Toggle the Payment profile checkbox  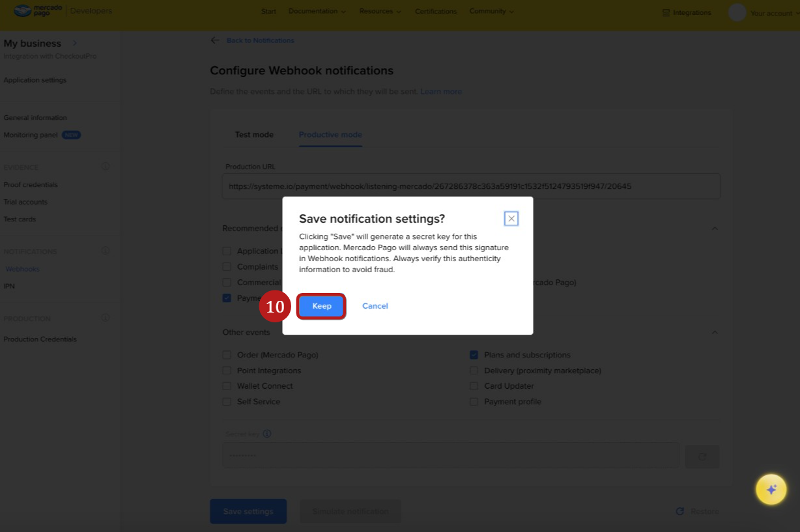pyautogui.click(x=474, y=402)
